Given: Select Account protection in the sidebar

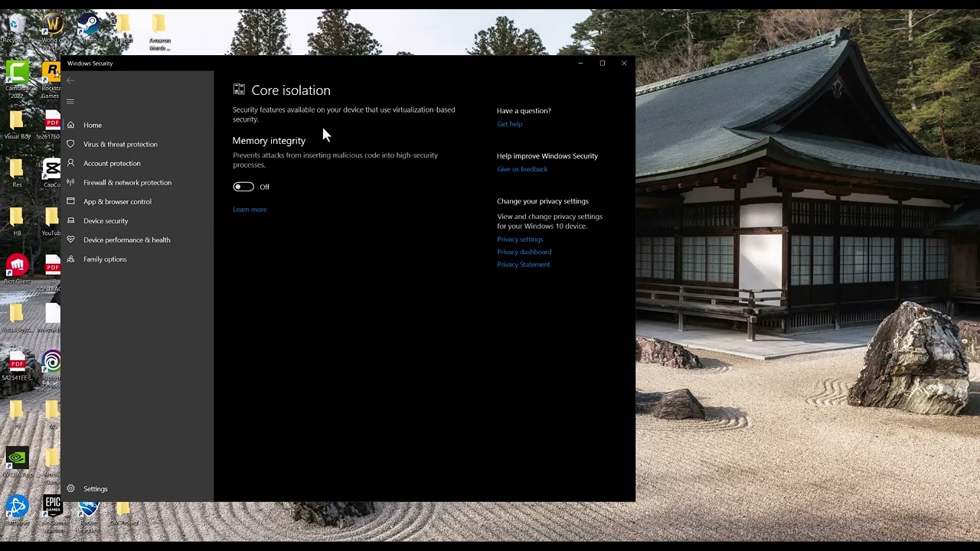Looking at the screenshot, I should (112, 163).
